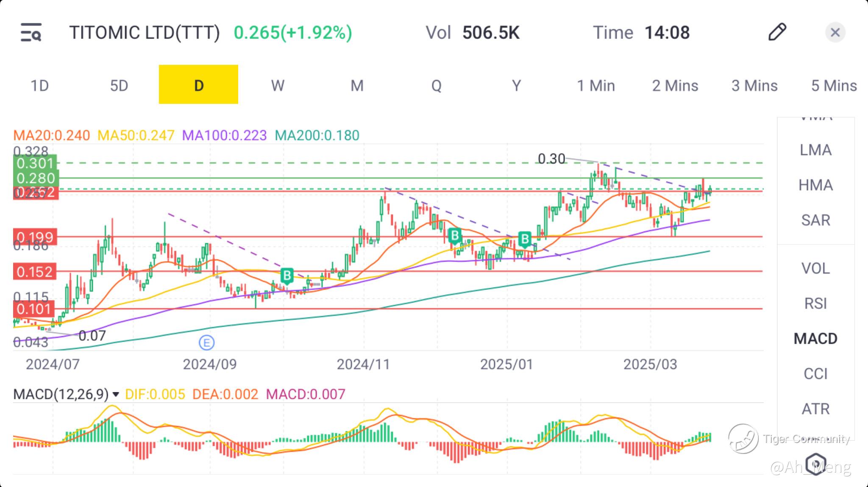Select the HMA overlay option
This screenshot has width=868, height=487.
click(x=815, y=185)
